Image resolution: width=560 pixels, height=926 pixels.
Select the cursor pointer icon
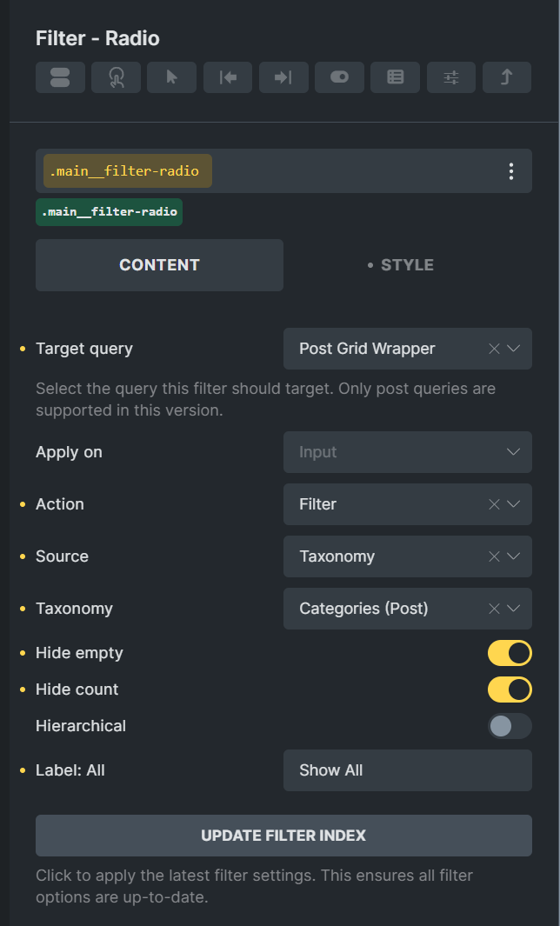(x=171, y=77)
